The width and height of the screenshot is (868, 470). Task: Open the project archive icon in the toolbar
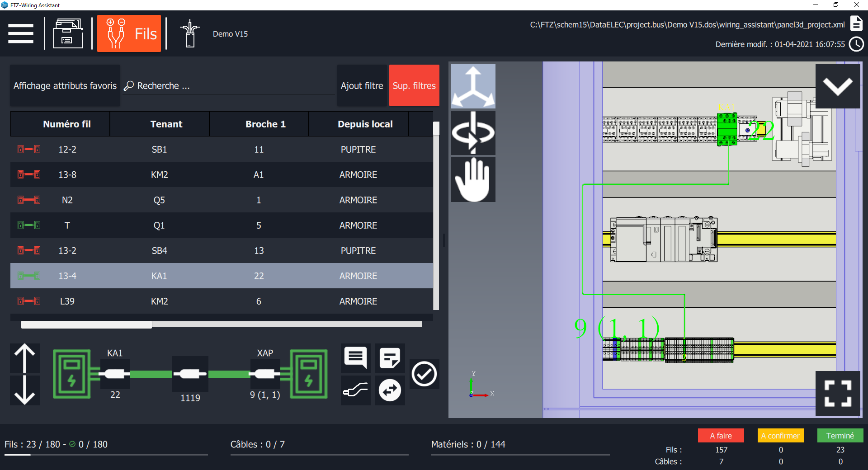coord(68,33)
